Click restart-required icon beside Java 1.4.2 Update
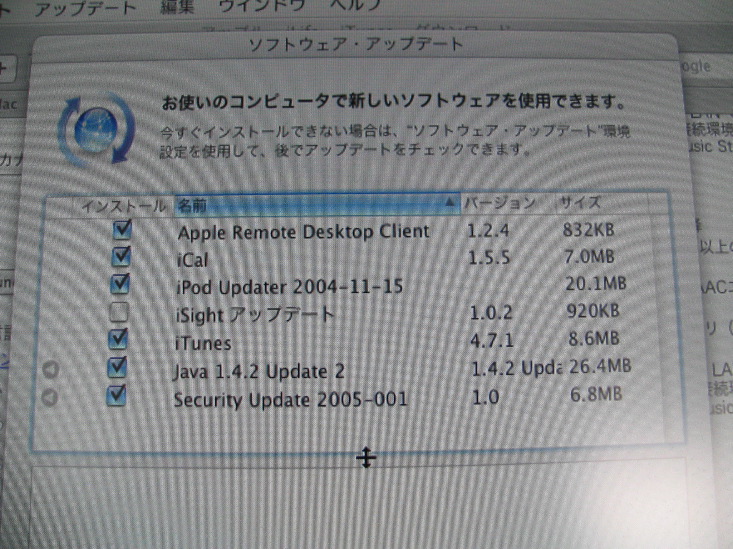Viewport: 733px width, 549px height. point(50,369)
